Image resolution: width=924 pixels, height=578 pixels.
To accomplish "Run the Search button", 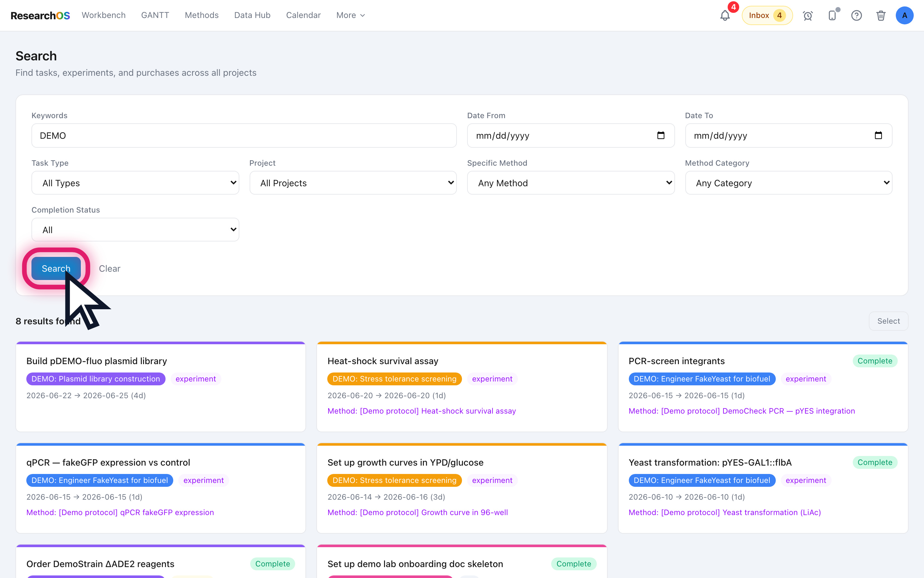I will (x=56, y=268).
